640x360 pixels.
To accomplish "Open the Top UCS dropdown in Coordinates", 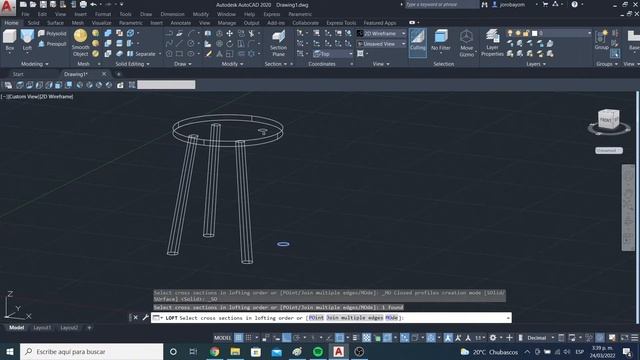I will point(333,53).
